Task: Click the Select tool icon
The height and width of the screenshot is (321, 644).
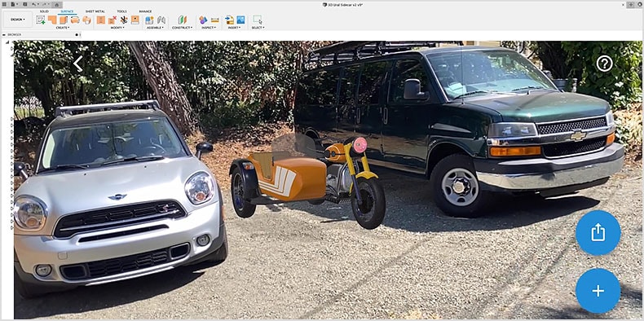Action: (x=258, y=20)
